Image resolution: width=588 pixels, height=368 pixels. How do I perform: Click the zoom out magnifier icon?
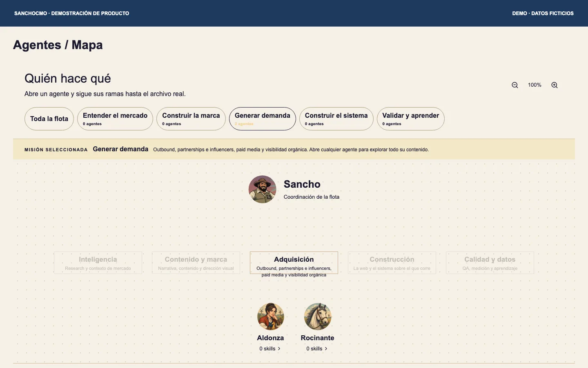coord(515,85)
